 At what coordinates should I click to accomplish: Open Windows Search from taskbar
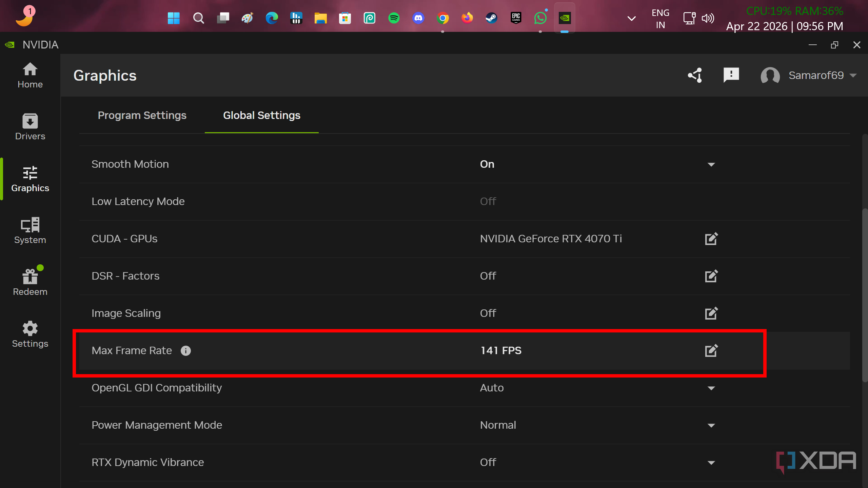pos(198,18)
